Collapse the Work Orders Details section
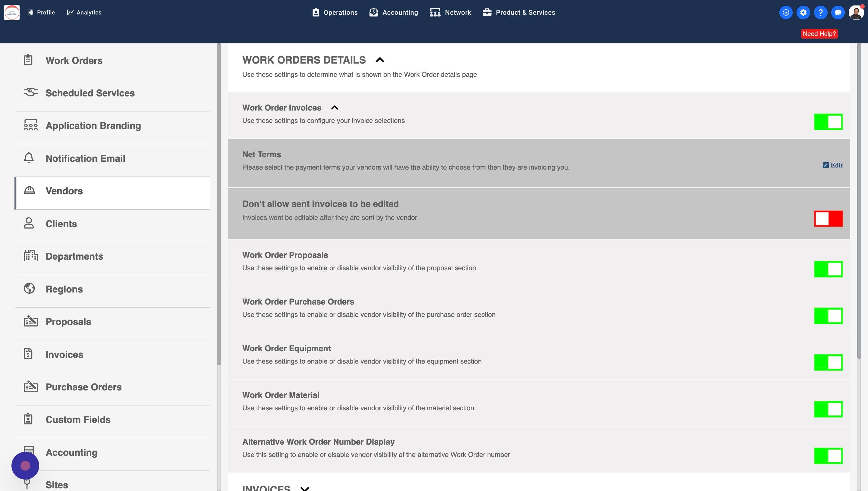This screenshot has height=491, width=868. [380, 60]
